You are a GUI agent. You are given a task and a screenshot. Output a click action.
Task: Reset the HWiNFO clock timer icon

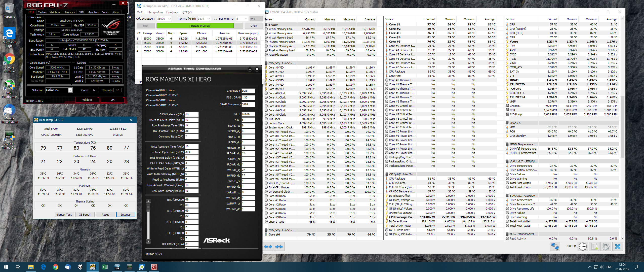[x=583, y=246]
